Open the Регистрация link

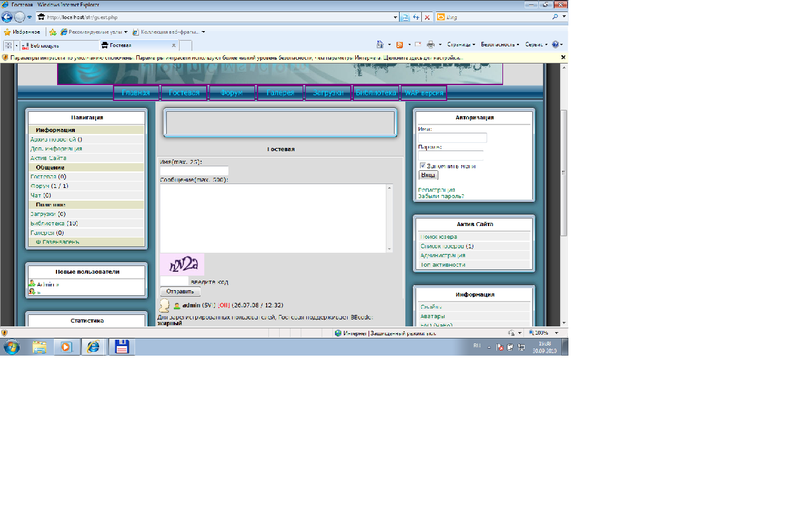[x=436, y=190]
